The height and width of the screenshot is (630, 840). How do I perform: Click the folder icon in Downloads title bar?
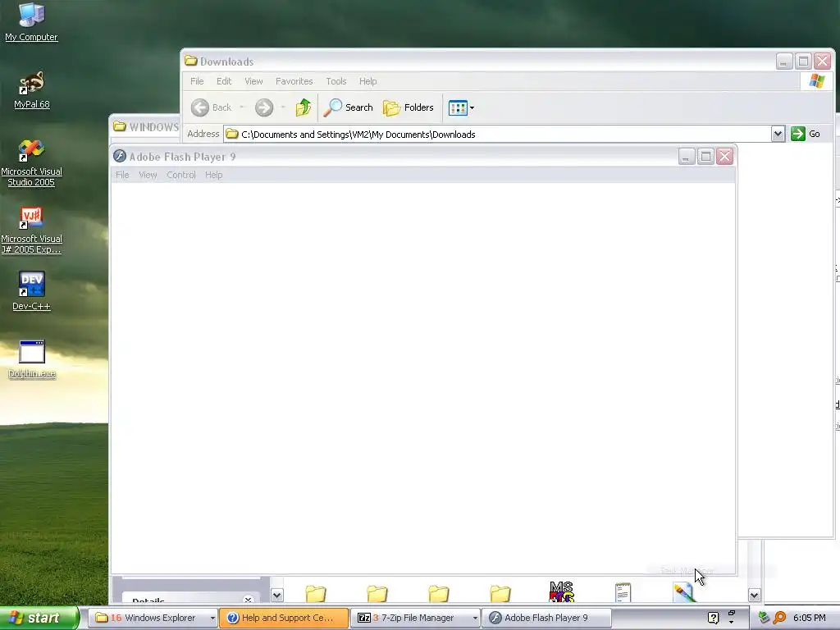[190, 61]
